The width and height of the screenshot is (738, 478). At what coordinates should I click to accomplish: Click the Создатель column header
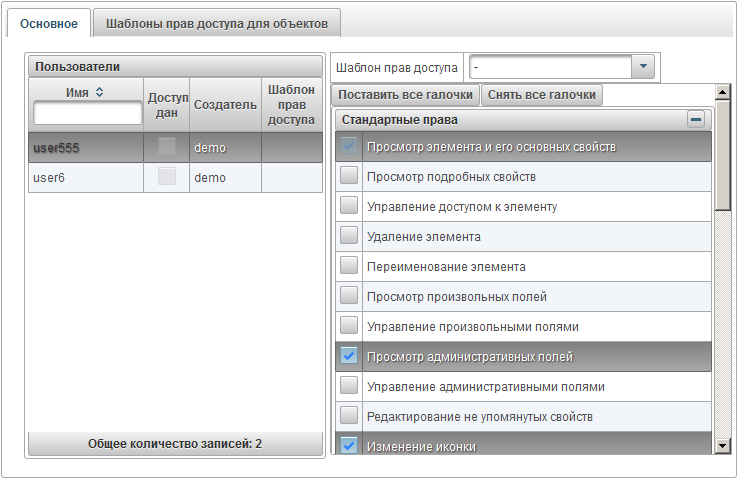pyautogui.click(x=225, y=104)
